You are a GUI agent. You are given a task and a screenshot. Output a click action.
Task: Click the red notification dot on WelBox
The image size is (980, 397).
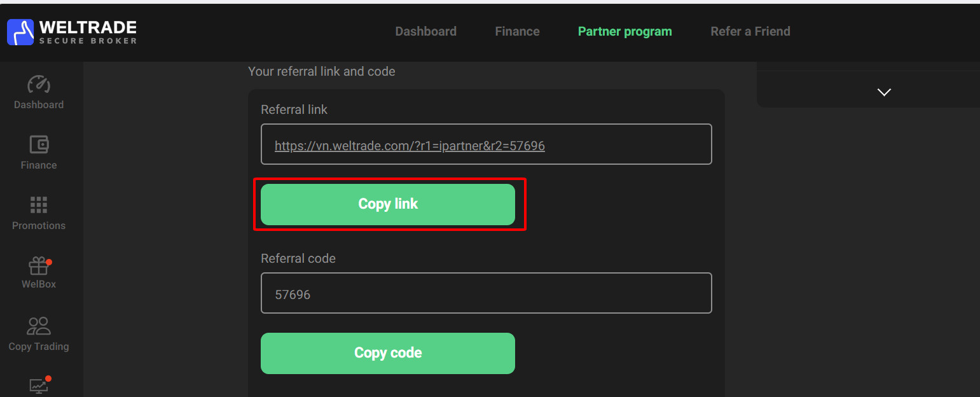pos(49,261)
